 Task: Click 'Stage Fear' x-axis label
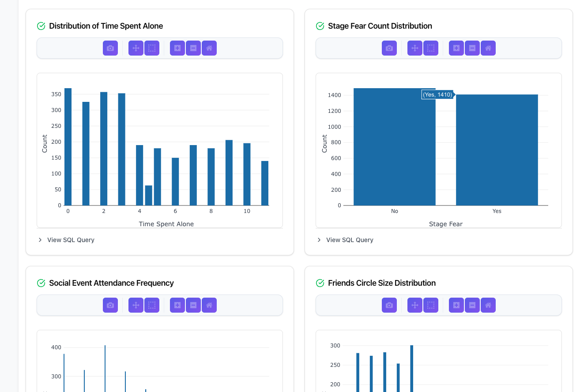(x=446, y=224)
